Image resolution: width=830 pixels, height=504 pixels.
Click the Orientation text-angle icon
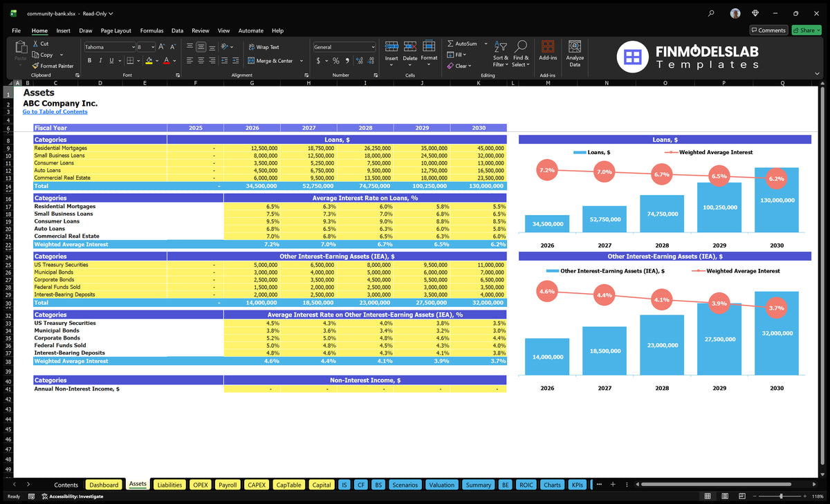tap(225, 47)
